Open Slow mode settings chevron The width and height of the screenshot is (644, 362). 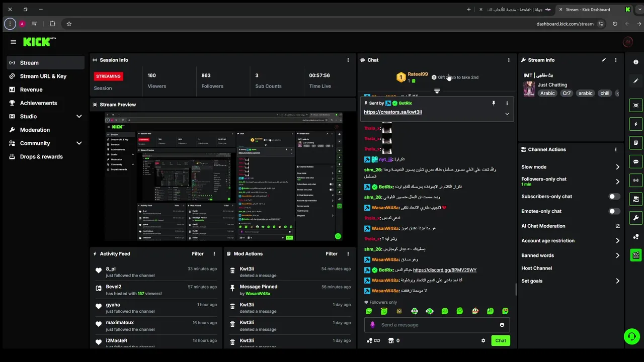(617, 167)
